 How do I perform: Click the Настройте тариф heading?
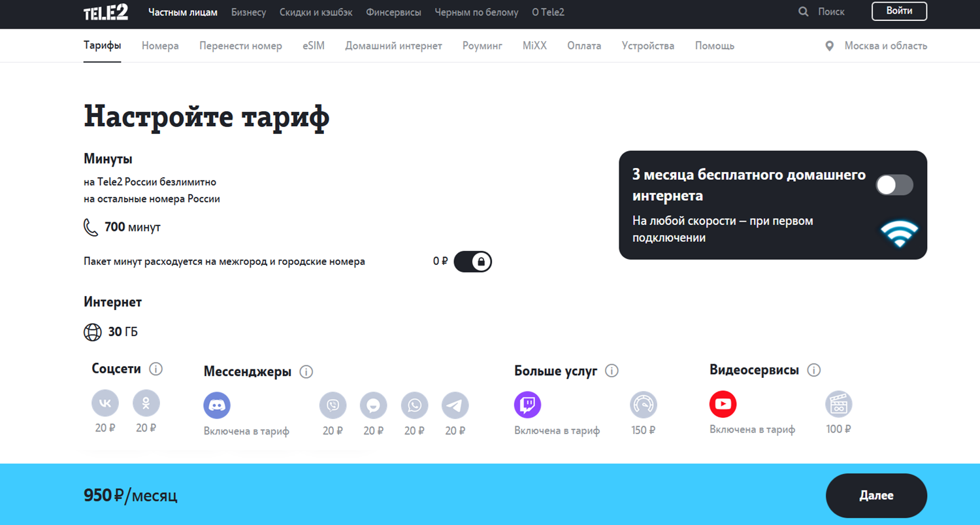point(206,117)
